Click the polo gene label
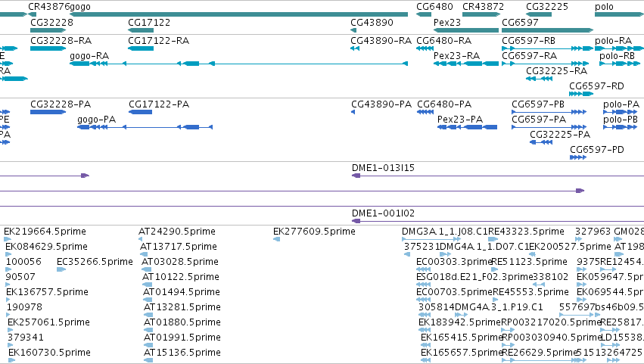 [x=604, y=7]
